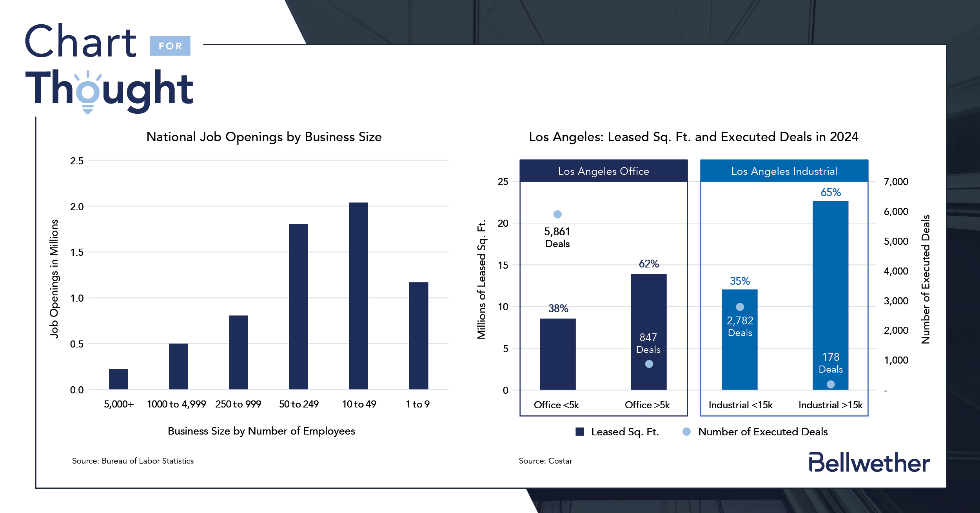Click the Industrial >15k bar at 65%
This screenshot has height=513, width=980.
coord(831,295)
